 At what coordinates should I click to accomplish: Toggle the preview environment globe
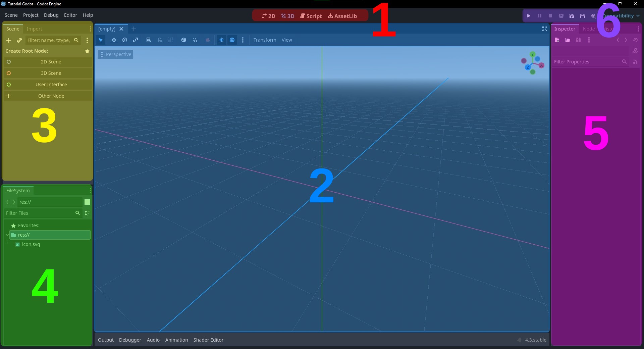pyautogui.click(x=232, y=40)
